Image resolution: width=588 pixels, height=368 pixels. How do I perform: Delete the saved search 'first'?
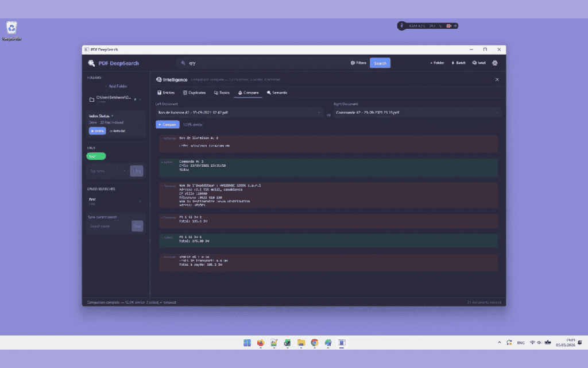click(x=140, y=202)
